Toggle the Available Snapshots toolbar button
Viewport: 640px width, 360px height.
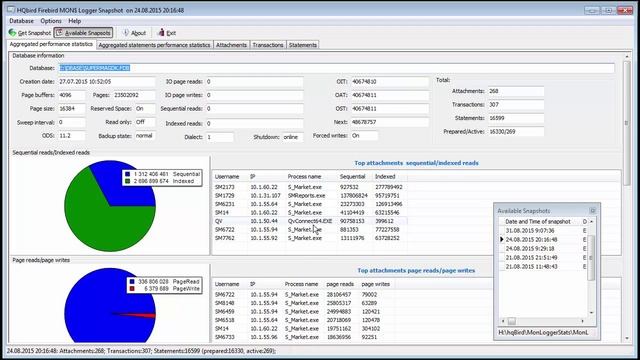[x=84, y=33]
